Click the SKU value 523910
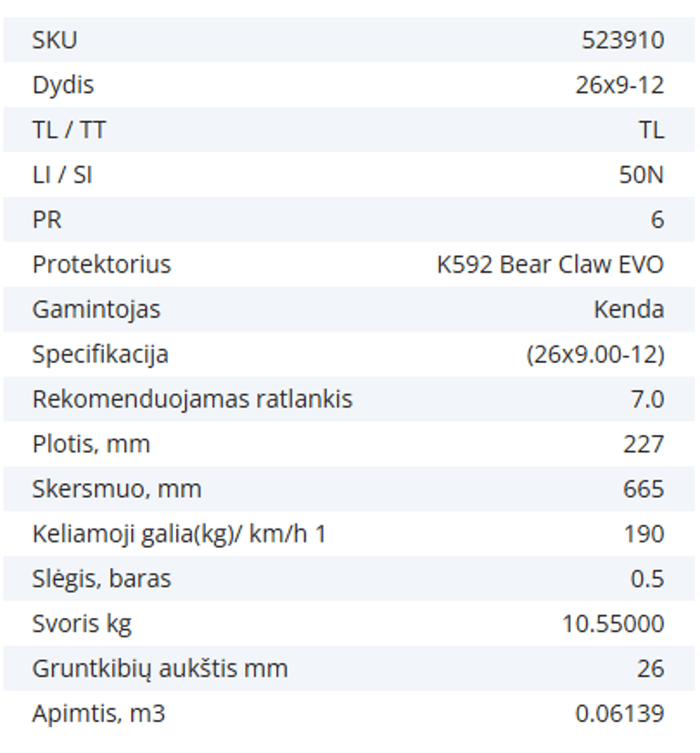The image size is (700, 753). pos(623,40)
